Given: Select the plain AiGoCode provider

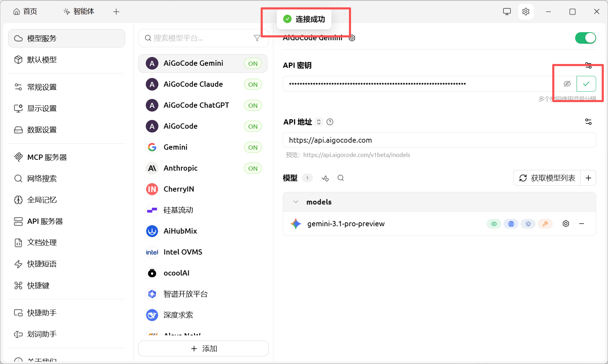Looking at the screenshot, I should point(203,126).
